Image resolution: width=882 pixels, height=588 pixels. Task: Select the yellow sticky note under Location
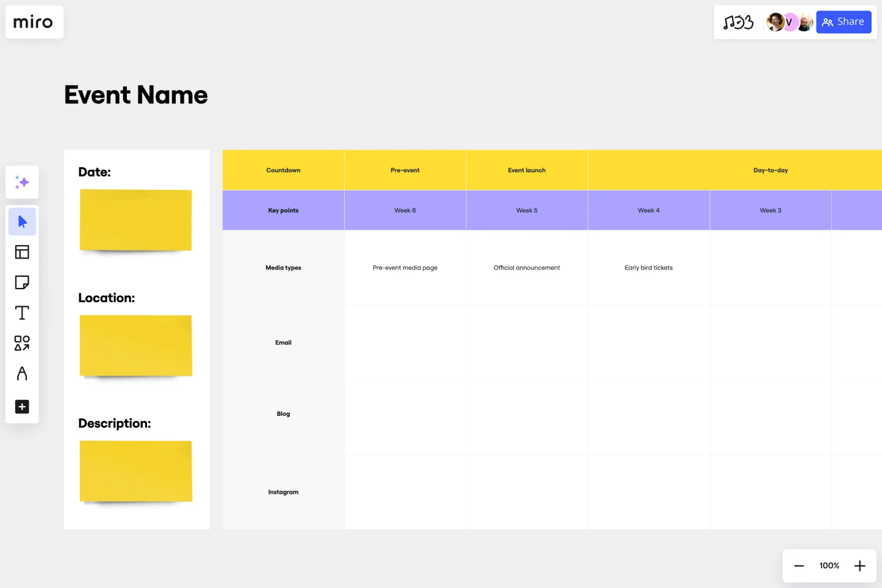click(136, 346)
